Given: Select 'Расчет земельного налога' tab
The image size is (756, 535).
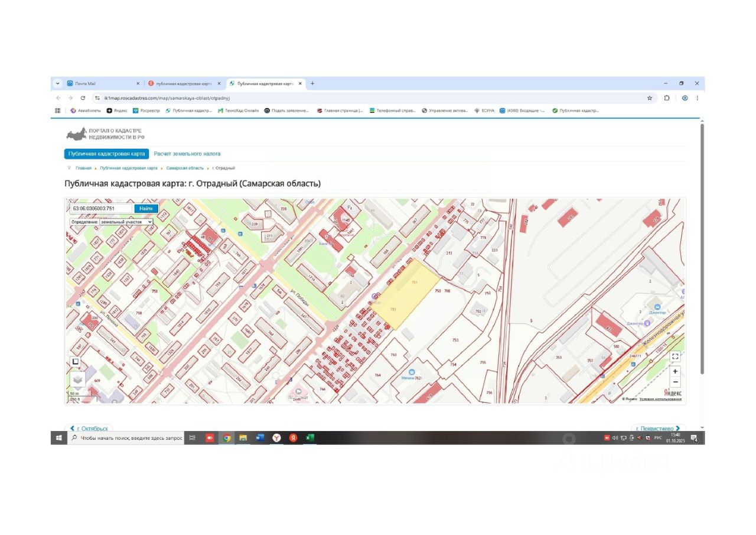Looking at the screenshot, I should pyautogui.click(x=187, y=154).
